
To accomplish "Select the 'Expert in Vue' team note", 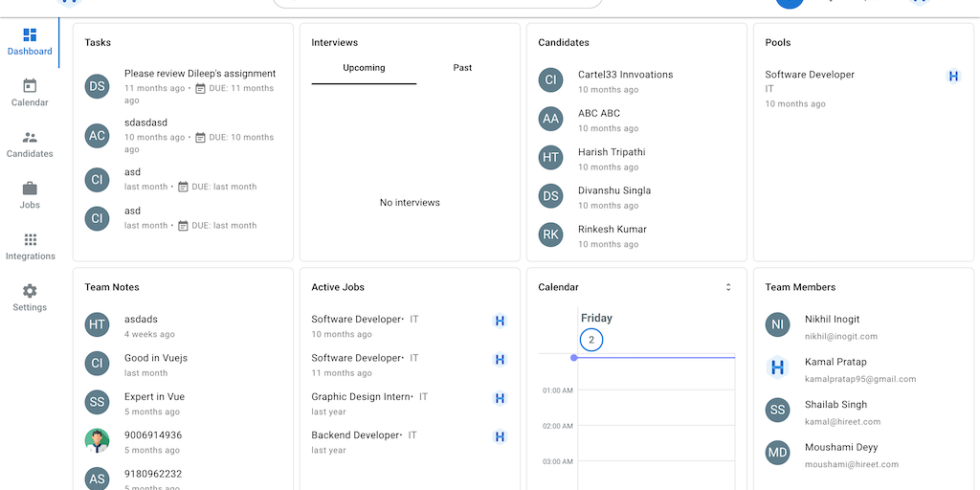I will (154, 396).
